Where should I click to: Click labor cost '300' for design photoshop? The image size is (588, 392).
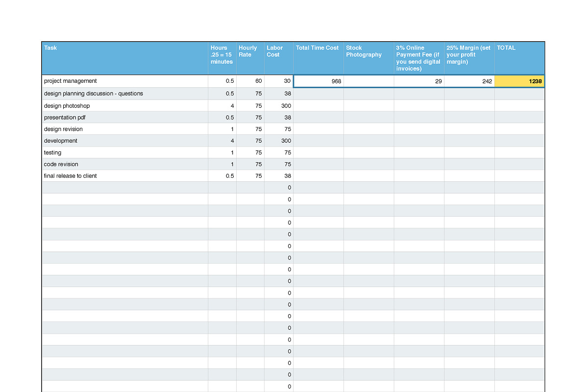(279, 106)
